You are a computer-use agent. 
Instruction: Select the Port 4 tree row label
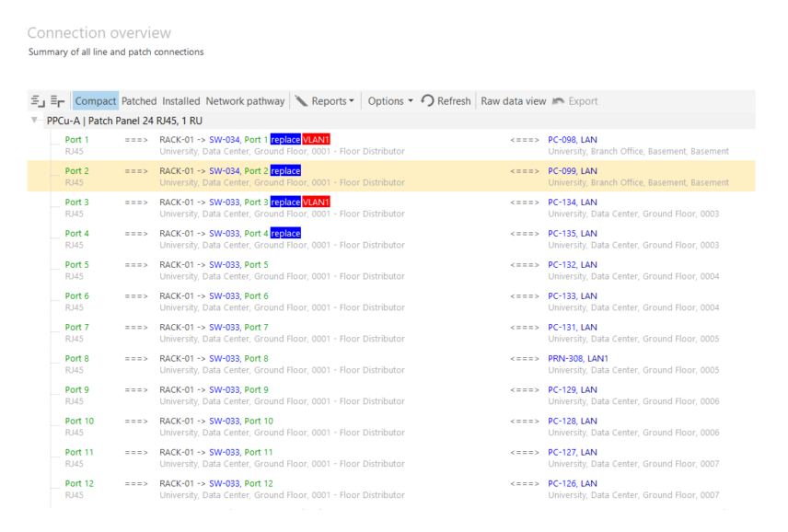[76, 233]
